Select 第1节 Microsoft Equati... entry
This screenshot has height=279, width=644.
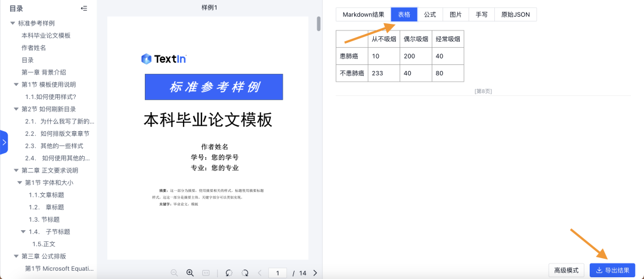click(x=60, y=268)
